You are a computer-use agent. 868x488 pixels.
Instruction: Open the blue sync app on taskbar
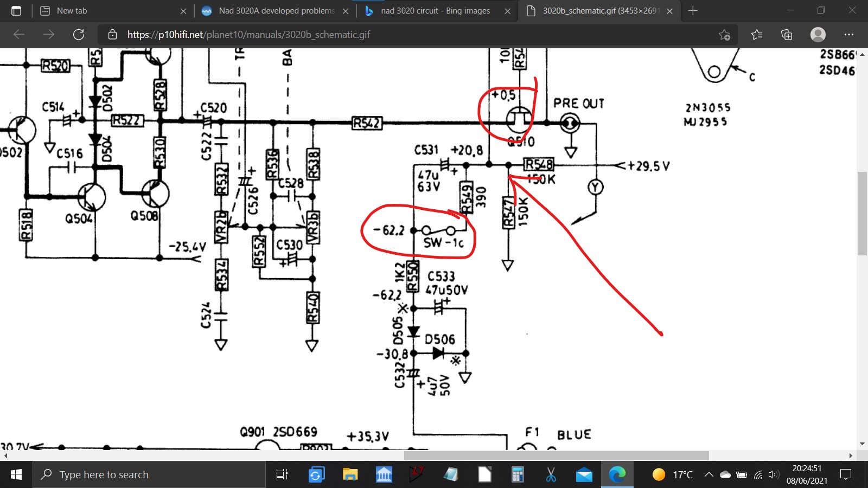316,475
